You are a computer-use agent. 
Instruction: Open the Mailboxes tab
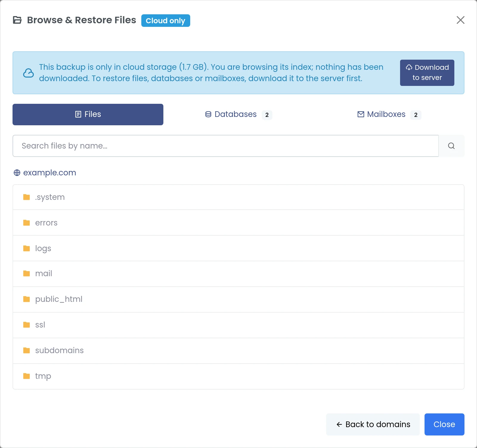pos(389,115)
